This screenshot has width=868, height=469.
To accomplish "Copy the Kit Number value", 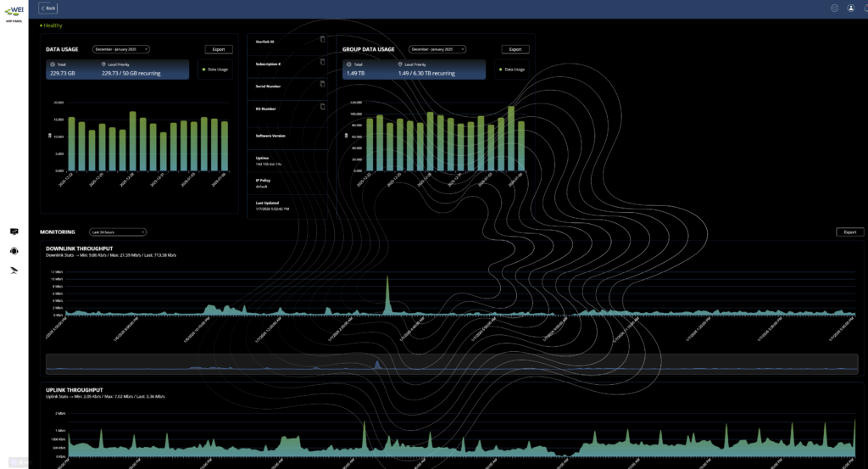I will [x=323, y=106].
